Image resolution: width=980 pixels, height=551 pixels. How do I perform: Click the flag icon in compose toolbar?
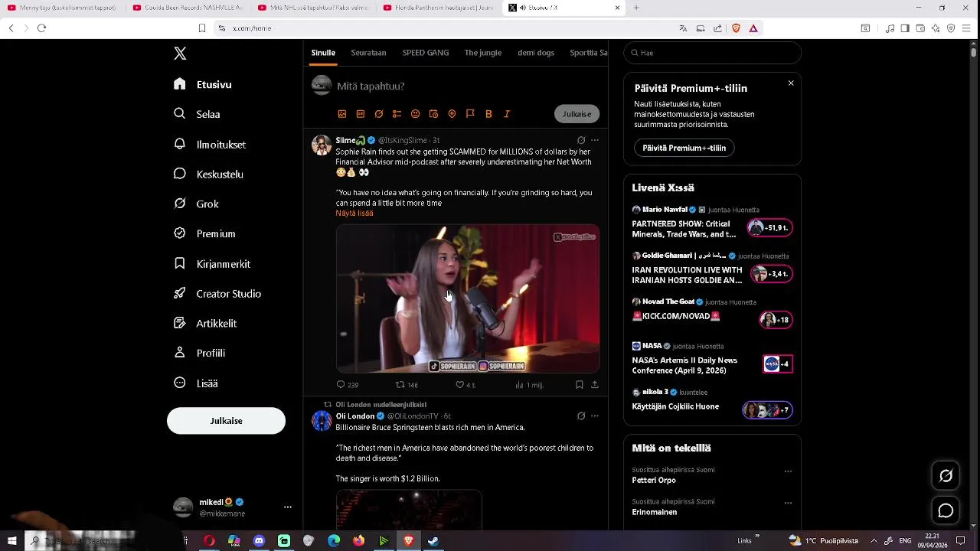(470, 114)
